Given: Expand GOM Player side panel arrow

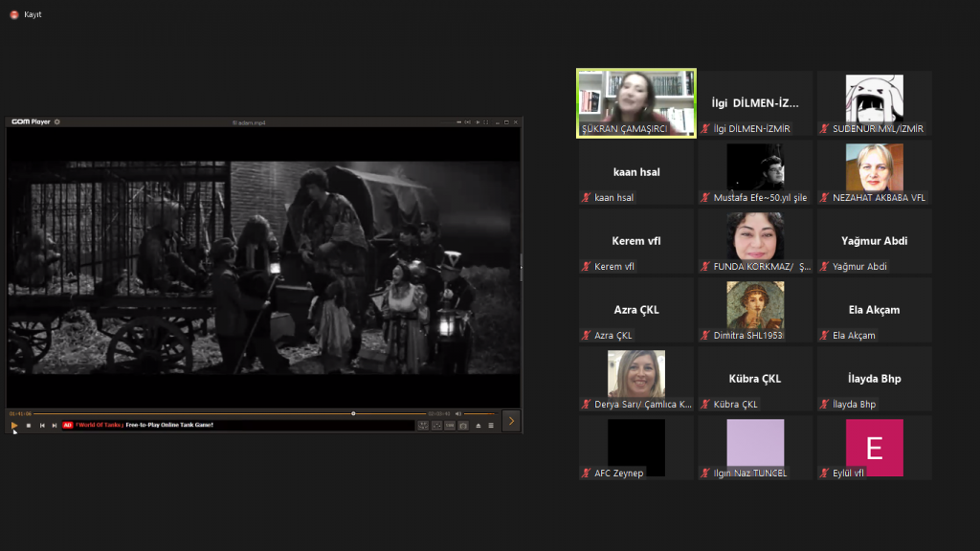Looking at the screenshot, I should (511, 421).
